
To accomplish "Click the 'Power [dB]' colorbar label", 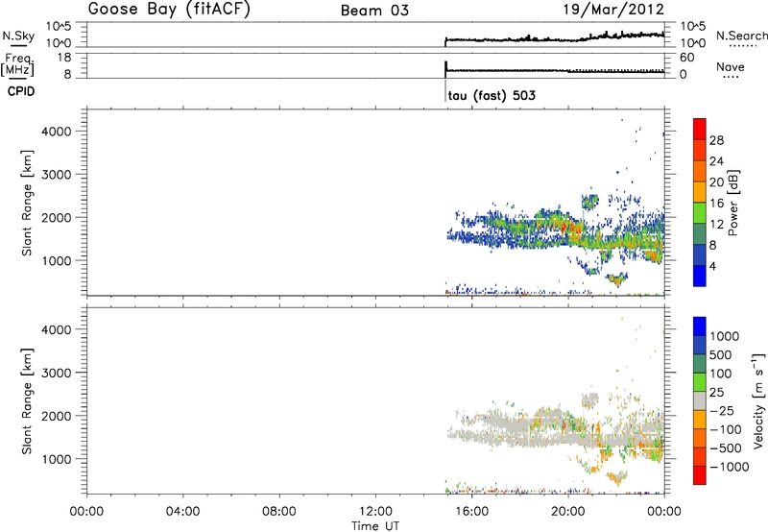I will [x=732, y=203].
